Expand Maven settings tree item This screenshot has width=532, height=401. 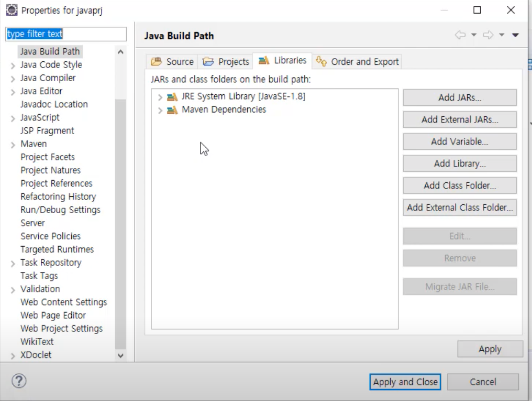coord(13,145)
